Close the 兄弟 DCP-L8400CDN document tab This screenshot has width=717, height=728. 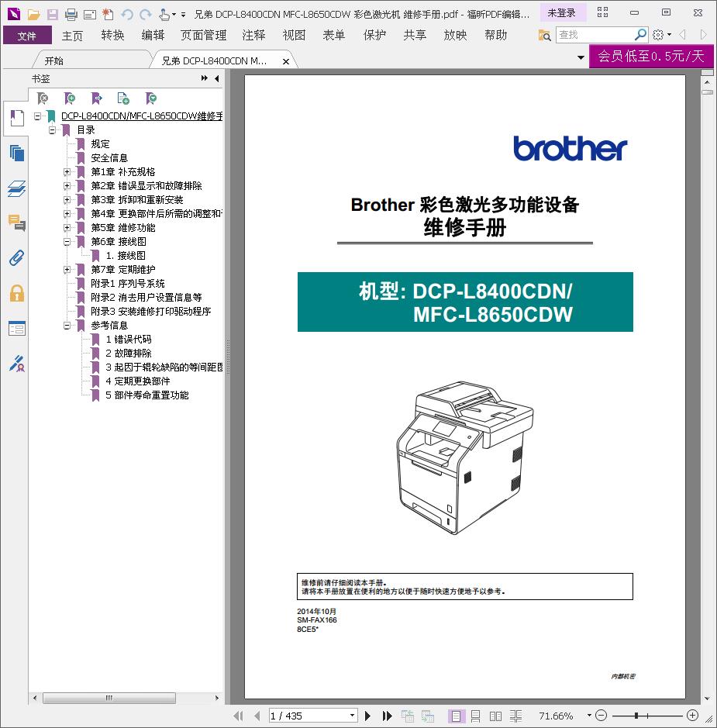coord(286,61)
